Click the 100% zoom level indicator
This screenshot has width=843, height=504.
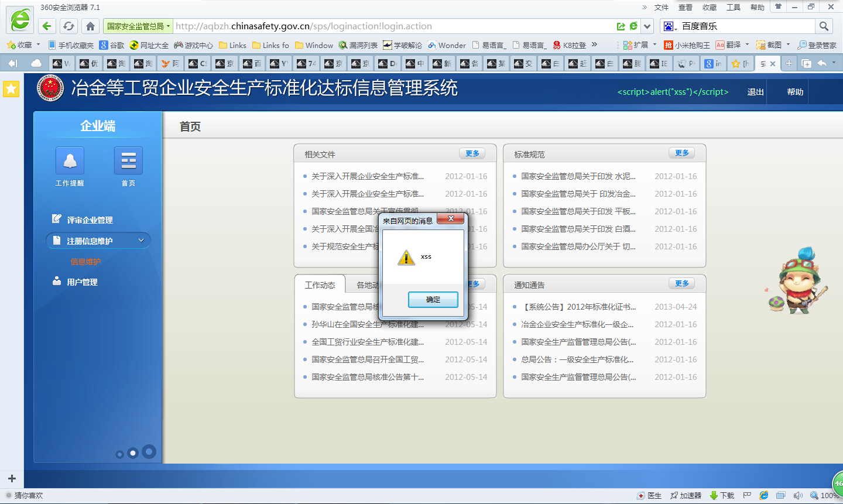tap(825, 495)
